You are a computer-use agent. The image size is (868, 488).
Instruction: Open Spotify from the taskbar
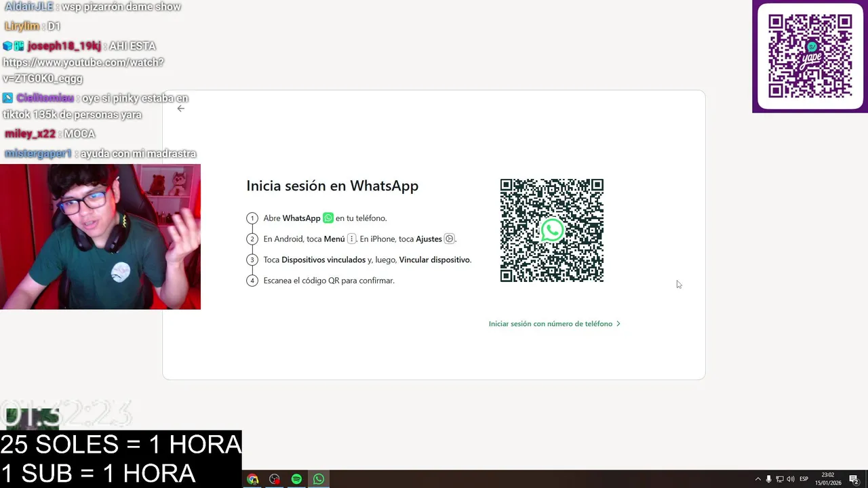point(296,479)
